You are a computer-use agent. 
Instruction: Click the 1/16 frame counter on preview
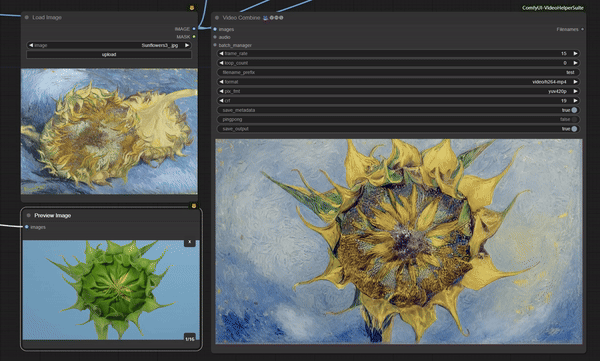click(190, 339)
